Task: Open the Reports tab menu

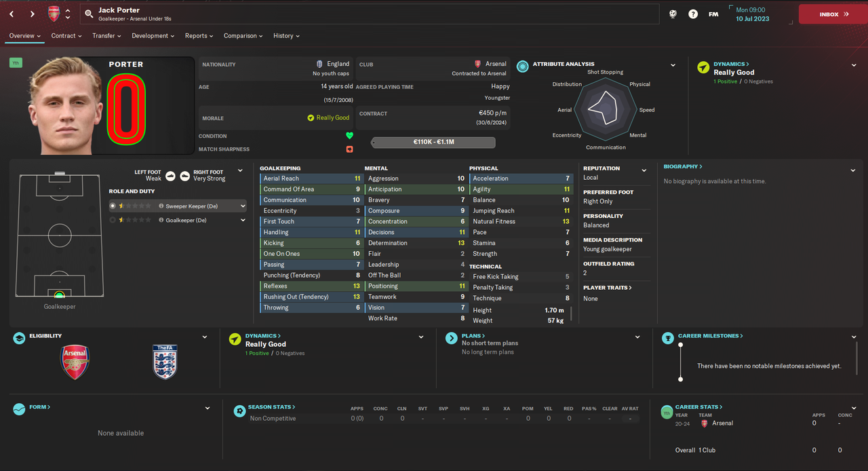Action: 199,36
